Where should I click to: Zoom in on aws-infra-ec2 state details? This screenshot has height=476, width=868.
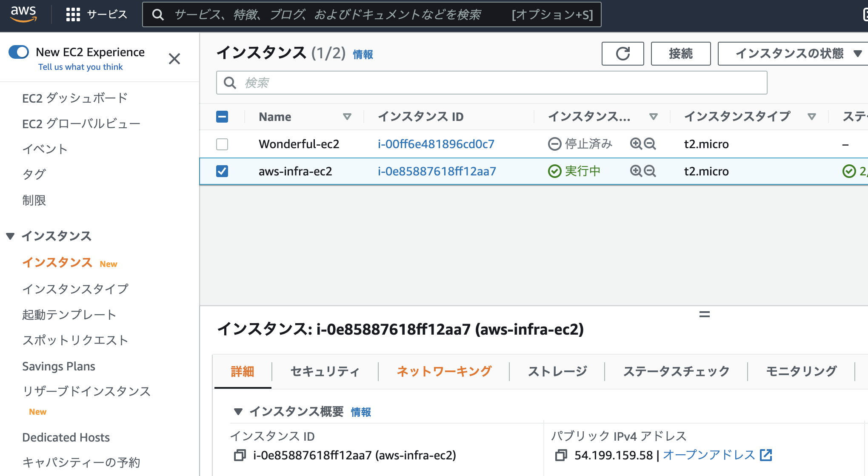(636, 171)
